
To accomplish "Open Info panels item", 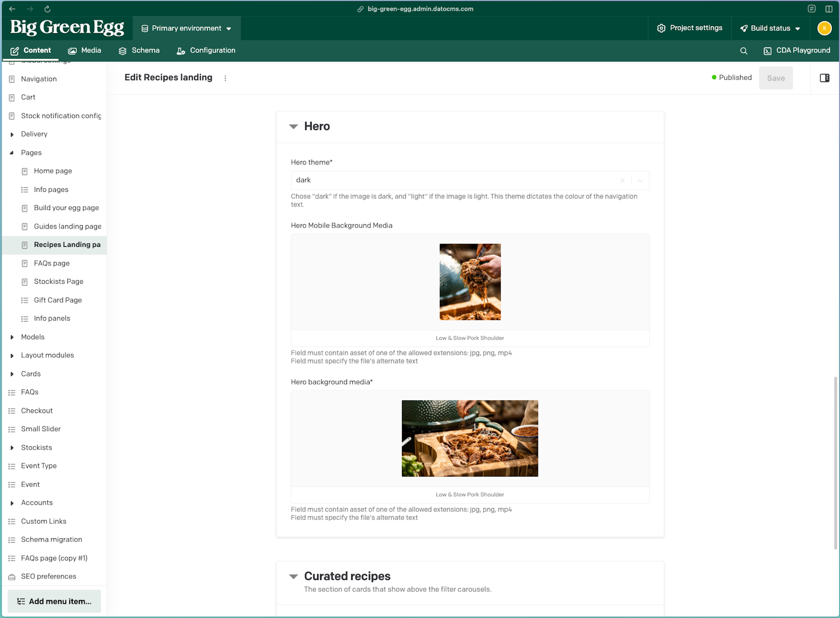I will (54, 319).
